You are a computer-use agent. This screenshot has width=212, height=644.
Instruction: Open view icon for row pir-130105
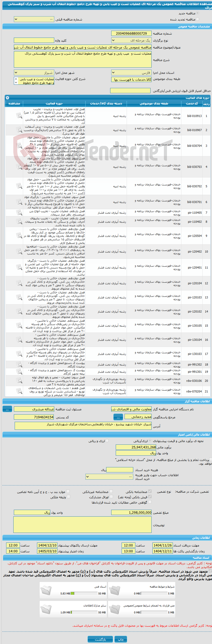(19, 325)
